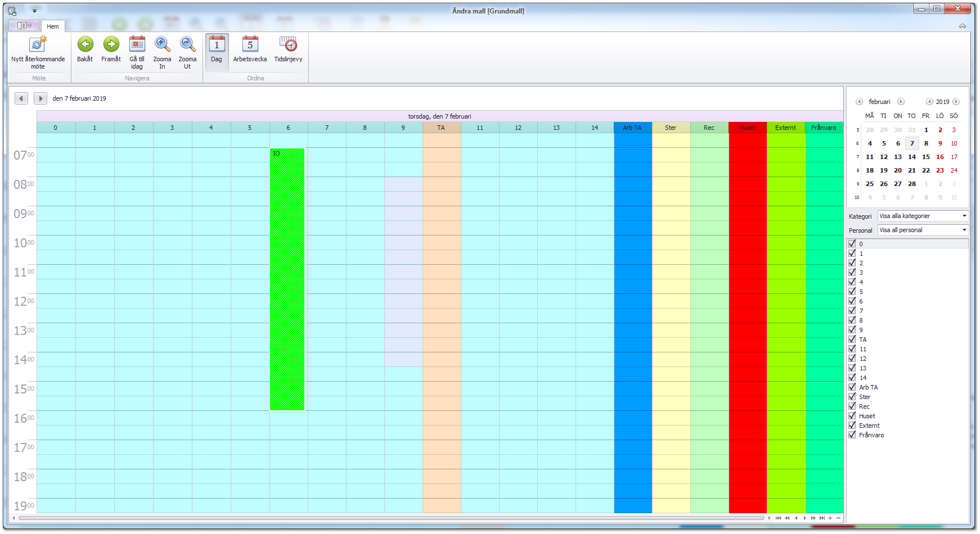Switch to Arbetsvecka view
The width and height of the screenshot is (980, 534).
click(250, 45)
